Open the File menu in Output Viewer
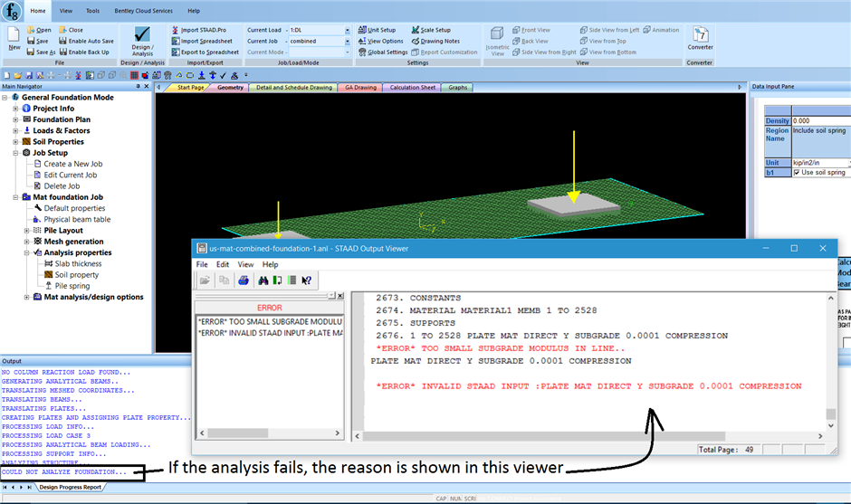Screen dimensions: 851x504 [x=202, y=264]
